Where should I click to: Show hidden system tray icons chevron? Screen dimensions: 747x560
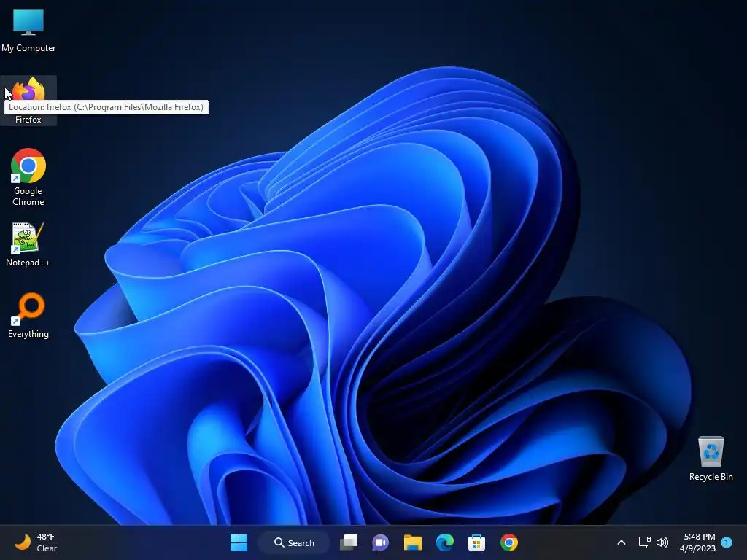tap(622, 542)
